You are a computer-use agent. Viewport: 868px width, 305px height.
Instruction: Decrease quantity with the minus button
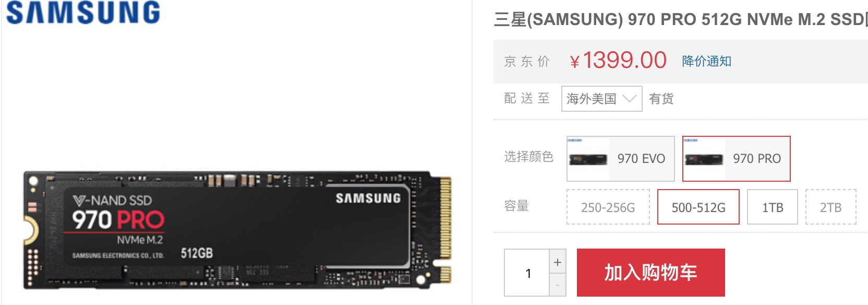(558, 285)
